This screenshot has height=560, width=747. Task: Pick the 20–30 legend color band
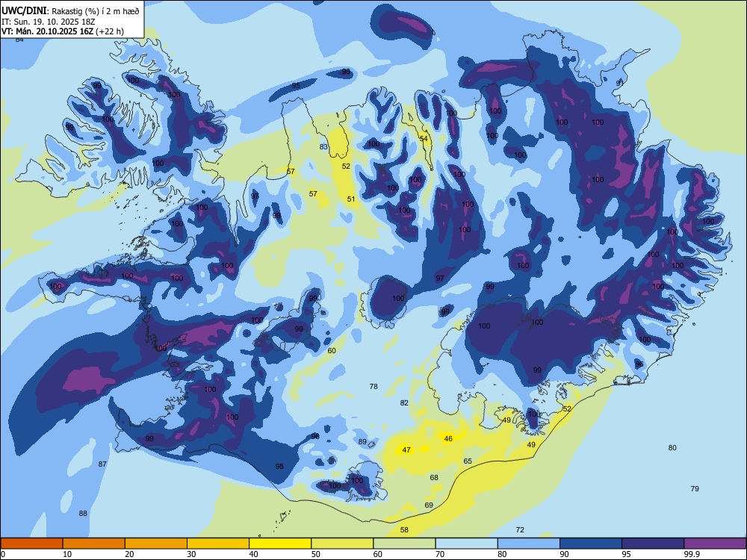coord(156,544)
